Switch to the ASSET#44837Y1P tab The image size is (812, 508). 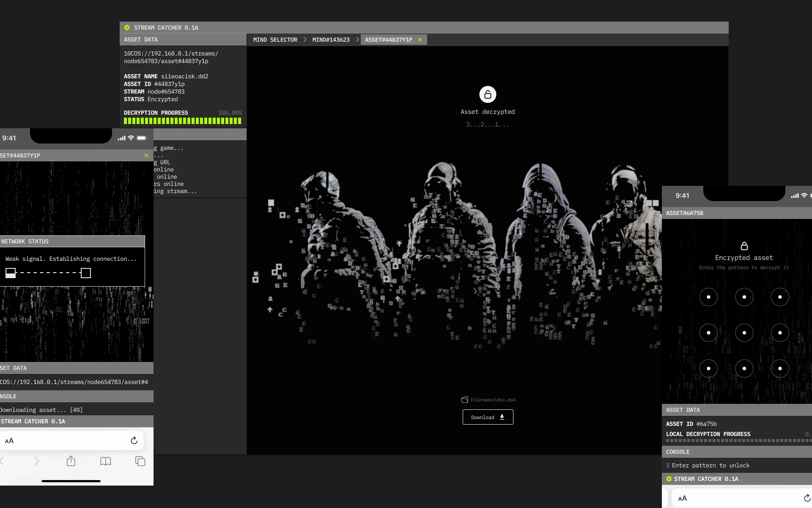388,40
